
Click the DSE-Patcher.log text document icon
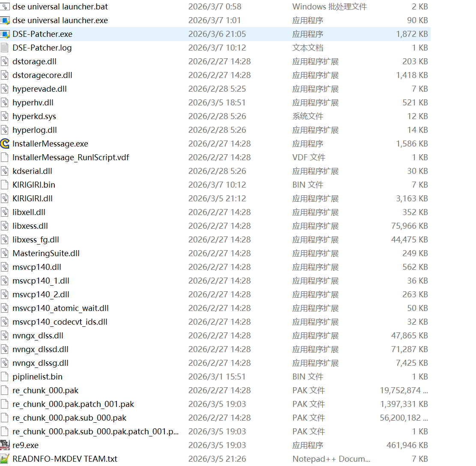5,48
